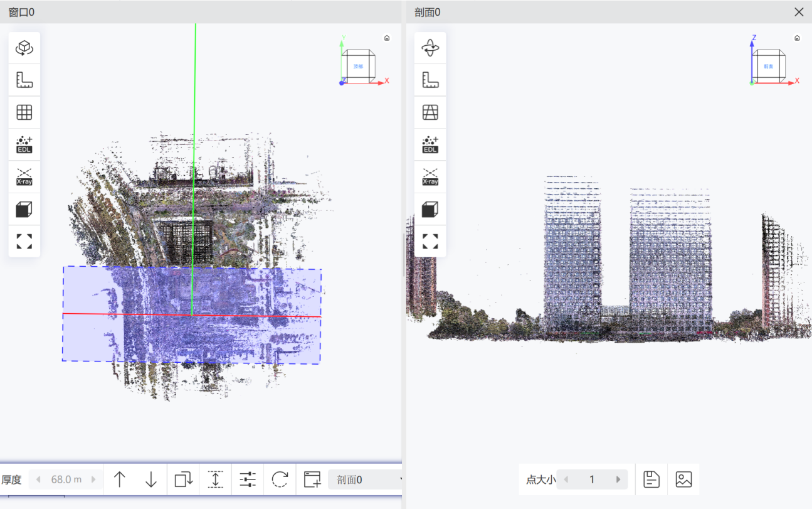Decrease point size using the left arrow

[x=566, y=480]
